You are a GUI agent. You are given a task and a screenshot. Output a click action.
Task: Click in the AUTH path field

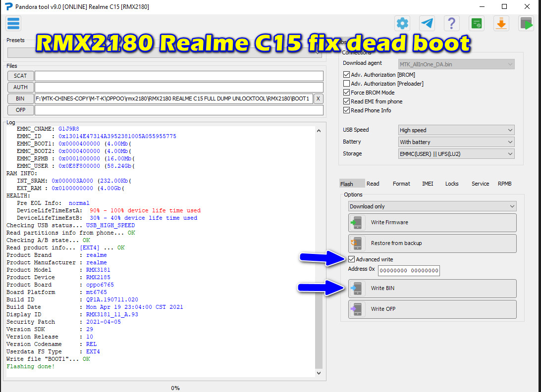179,87
